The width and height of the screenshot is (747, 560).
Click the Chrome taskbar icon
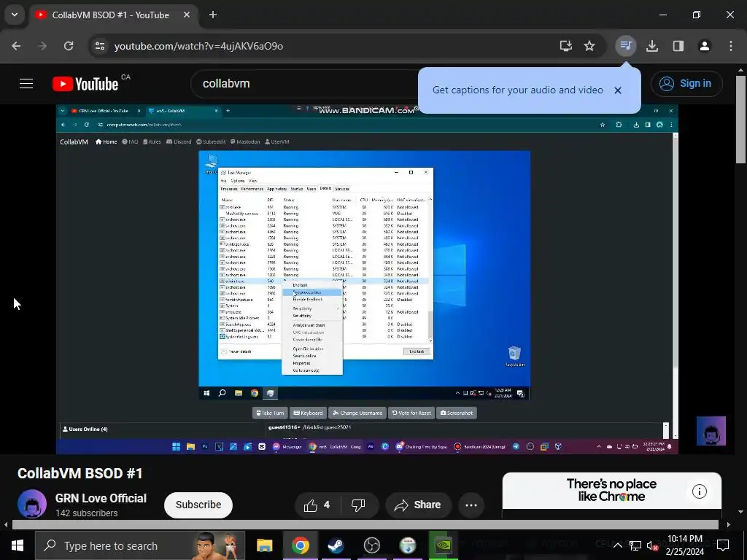300,545
